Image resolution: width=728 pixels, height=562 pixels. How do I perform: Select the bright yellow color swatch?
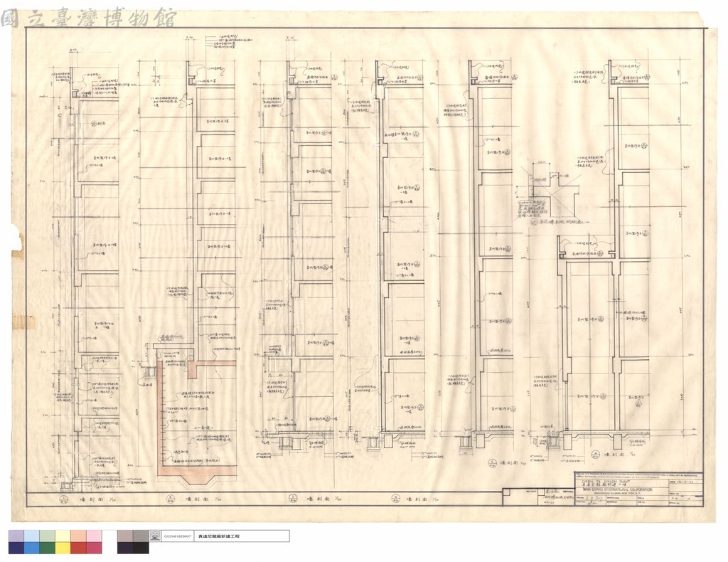(63, 548)
